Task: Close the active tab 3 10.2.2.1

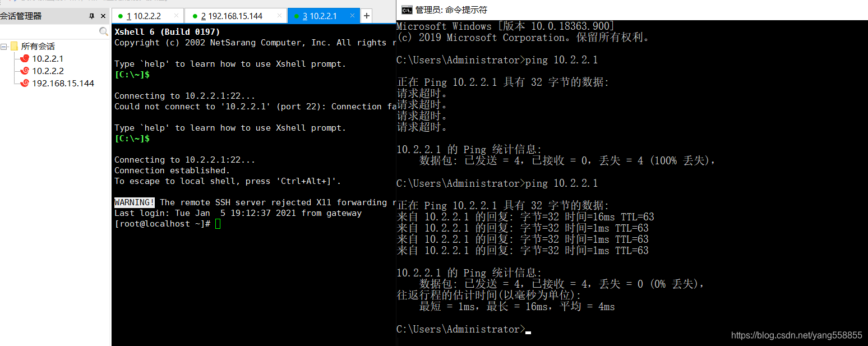Action: tap(352, 16)
